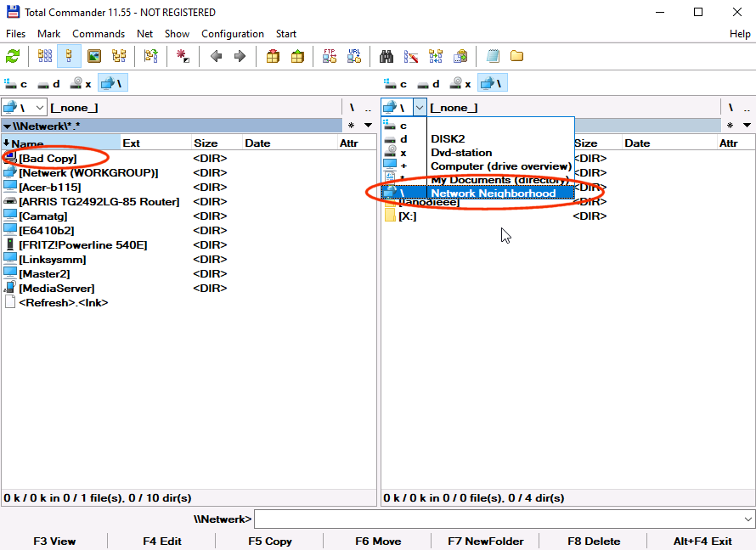Open the right panel favorites asterisk button

click(x=730, y=126)
